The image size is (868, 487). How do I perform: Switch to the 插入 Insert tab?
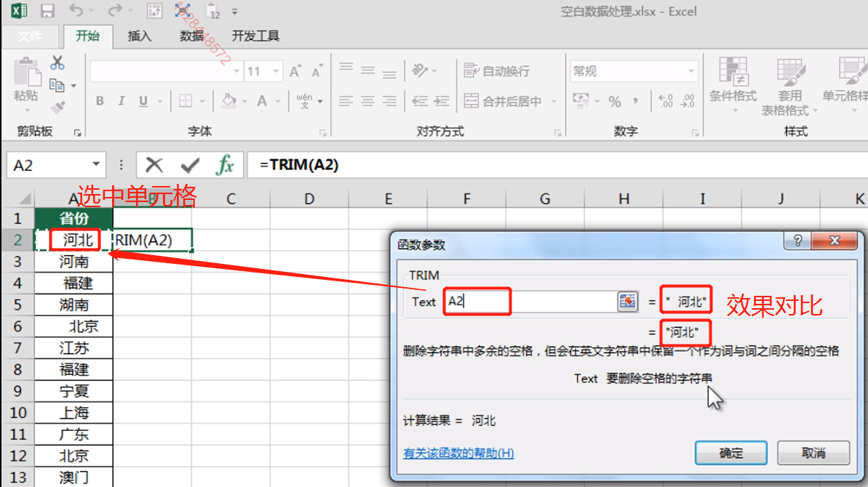(x=139, y=36)
